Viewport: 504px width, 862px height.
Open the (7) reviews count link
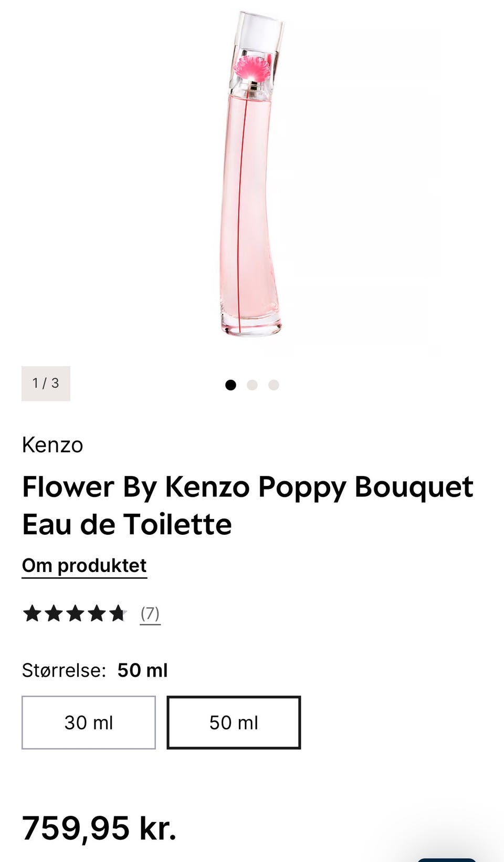(150, 613)
